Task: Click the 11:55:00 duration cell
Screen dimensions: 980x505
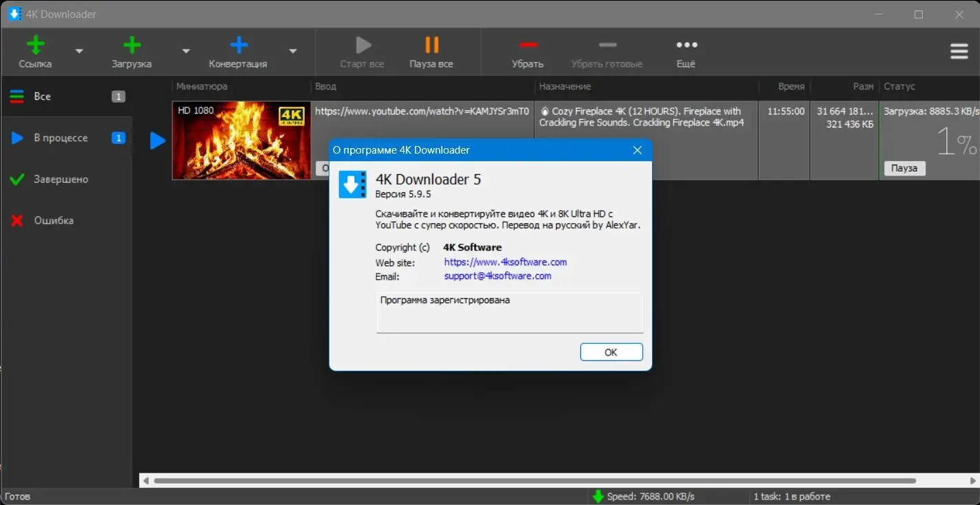Action: 785,111
